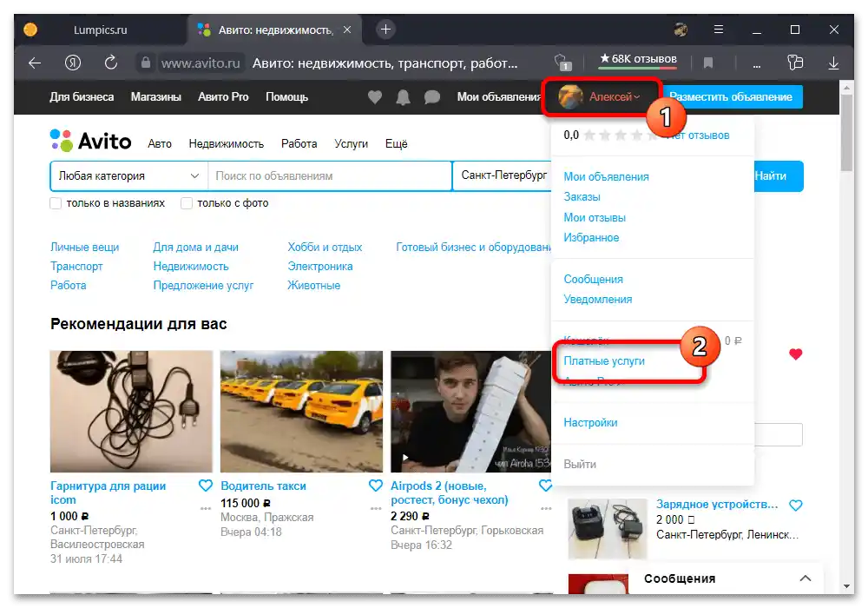The image size is (868, 608).
Task: Toggle только с фото checkbox
Action: coord(187,203)
